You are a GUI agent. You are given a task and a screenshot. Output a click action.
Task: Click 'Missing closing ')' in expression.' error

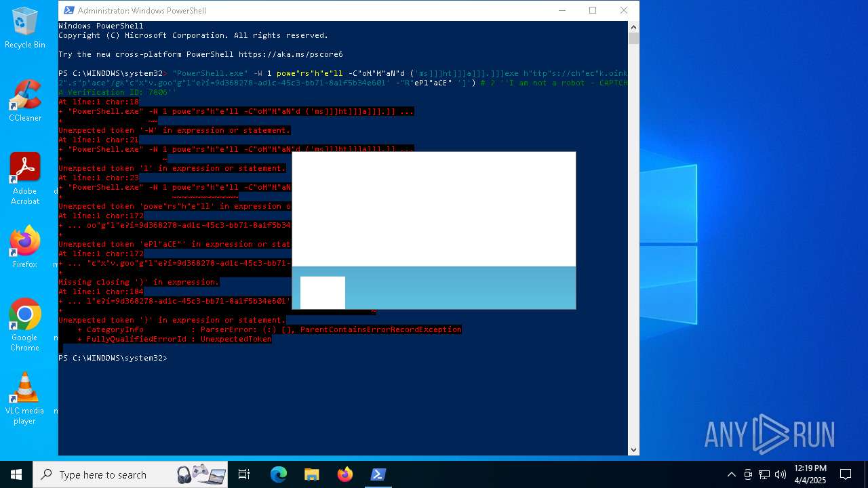pyautogui.click(x=139, y=282)
